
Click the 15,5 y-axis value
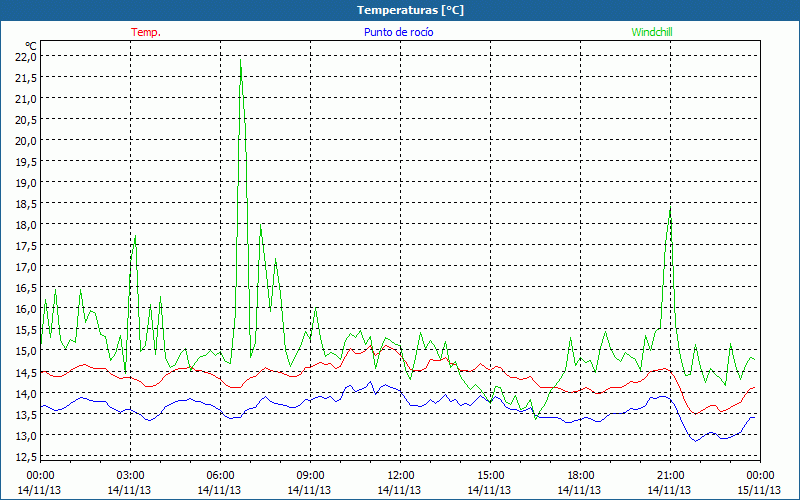tap(26, 330)
